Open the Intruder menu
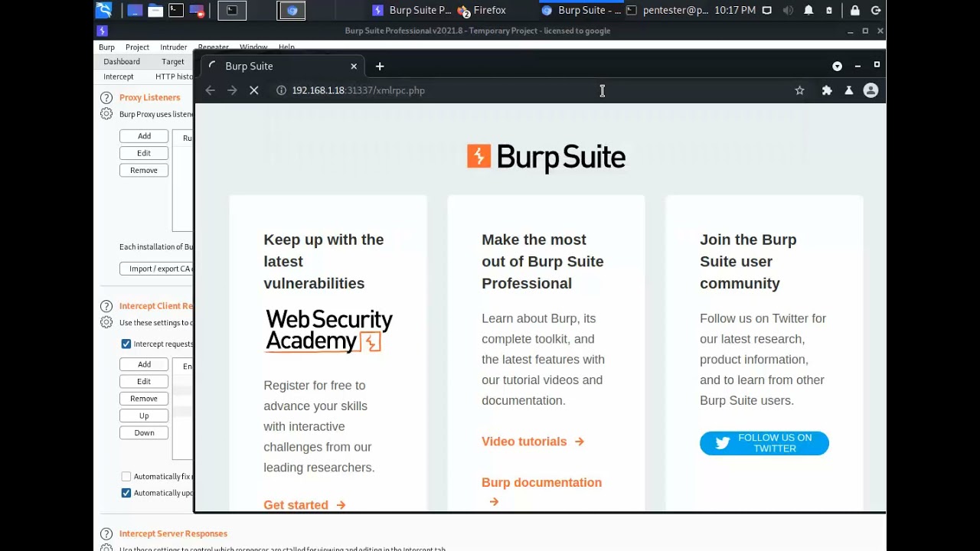Image resolution: width=980 pixels, height=551 pixels. coord(173,47)
